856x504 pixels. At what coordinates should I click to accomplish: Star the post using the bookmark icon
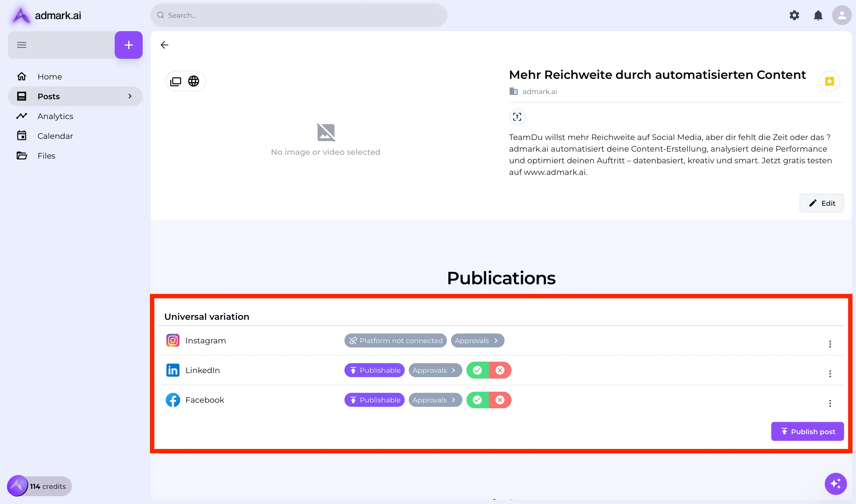[830, 81]
